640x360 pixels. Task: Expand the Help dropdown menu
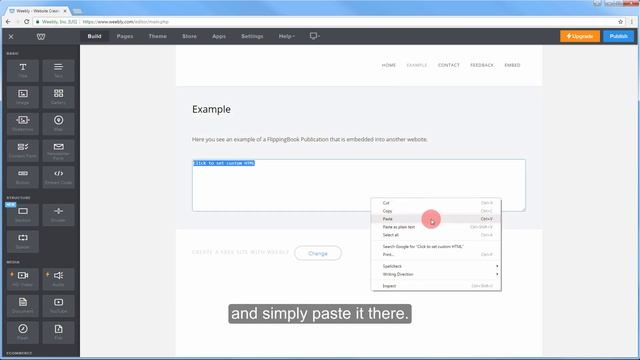click(287, 36)
